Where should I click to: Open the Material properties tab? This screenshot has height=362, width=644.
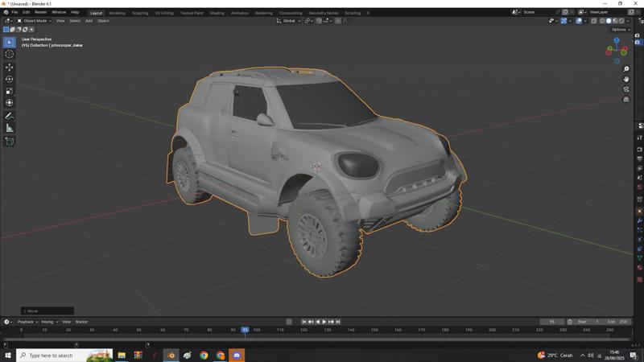(639, 268)
